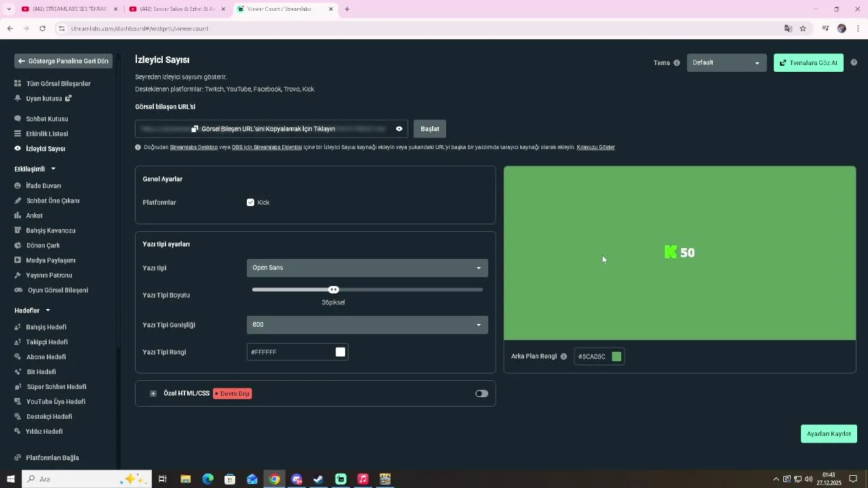Open the Kılavuzu Göster link

595,147
